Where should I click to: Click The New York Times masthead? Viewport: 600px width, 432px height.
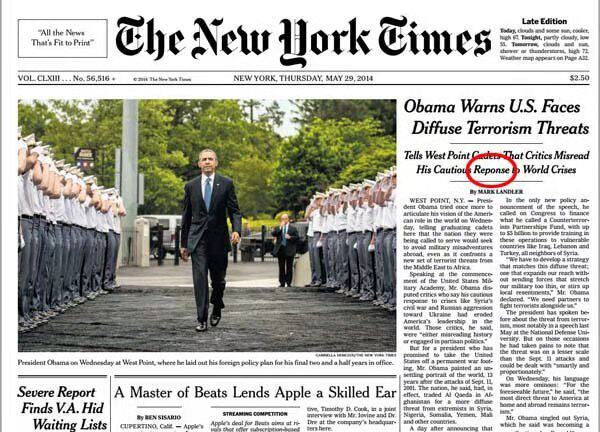[x=303, y=40]
